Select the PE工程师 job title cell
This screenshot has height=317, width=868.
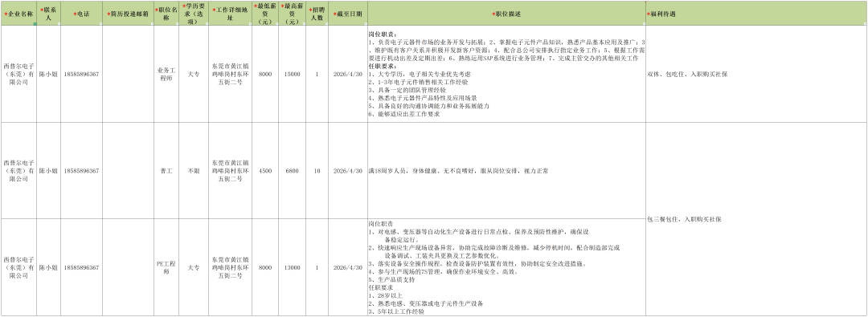[x=166, y=267]
